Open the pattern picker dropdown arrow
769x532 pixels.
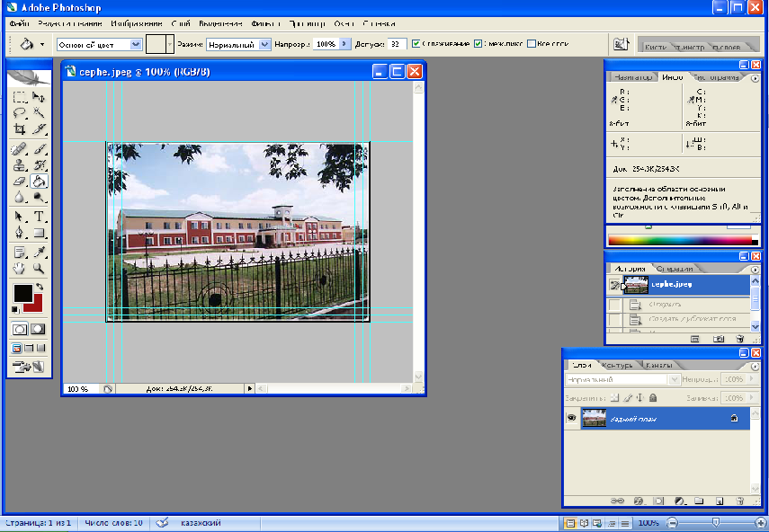pos(170,45)
